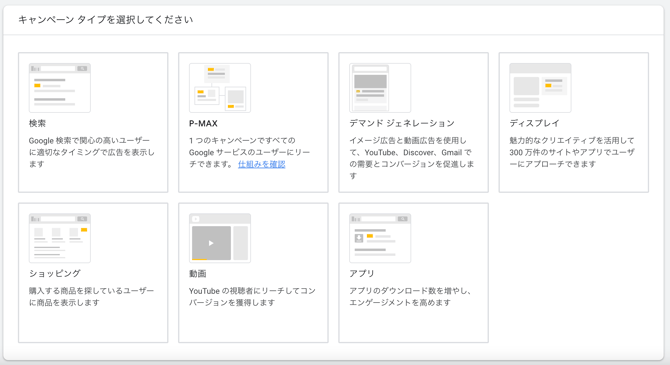Click the 動画 video player illustration icon
Image resolution: width=670 pixels, height=365 pixels.
[220, 238]
